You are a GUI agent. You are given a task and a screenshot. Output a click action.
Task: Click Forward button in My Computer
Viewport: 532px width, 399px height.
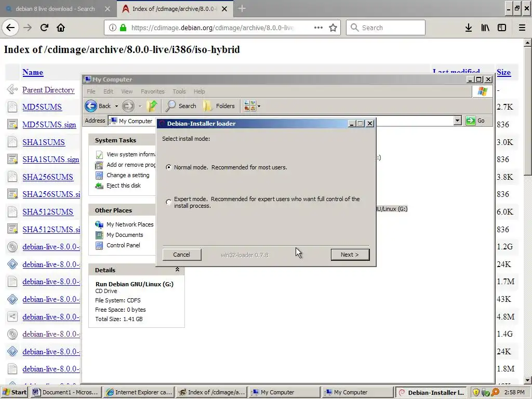(x=128, y=106)
